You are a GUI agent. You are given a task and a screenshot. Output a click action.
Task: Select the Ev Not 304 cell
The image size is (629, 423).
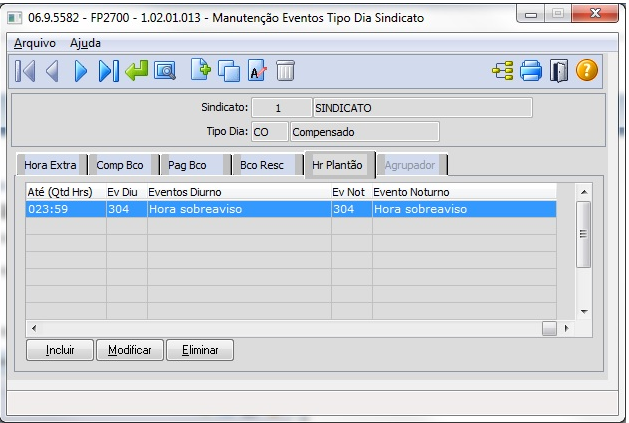point(351,209)
